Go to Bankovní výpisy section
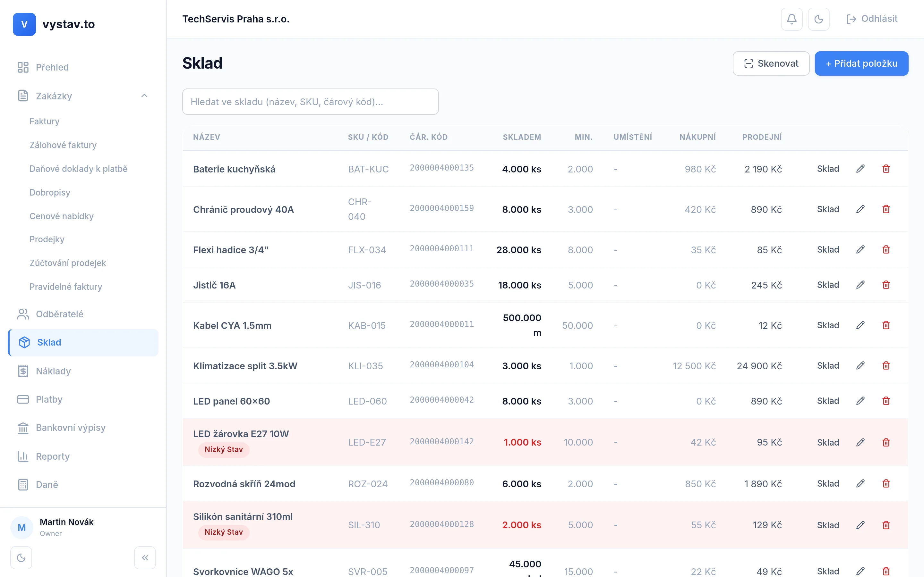This screenshot has width=924, height=577. tap(70, 427)
